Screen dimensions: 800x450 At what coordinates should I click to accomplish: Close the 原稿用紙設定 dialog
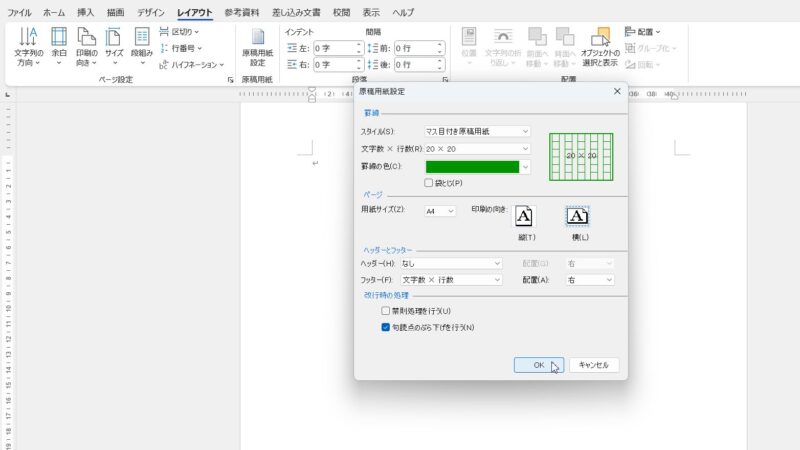(617, 91)
